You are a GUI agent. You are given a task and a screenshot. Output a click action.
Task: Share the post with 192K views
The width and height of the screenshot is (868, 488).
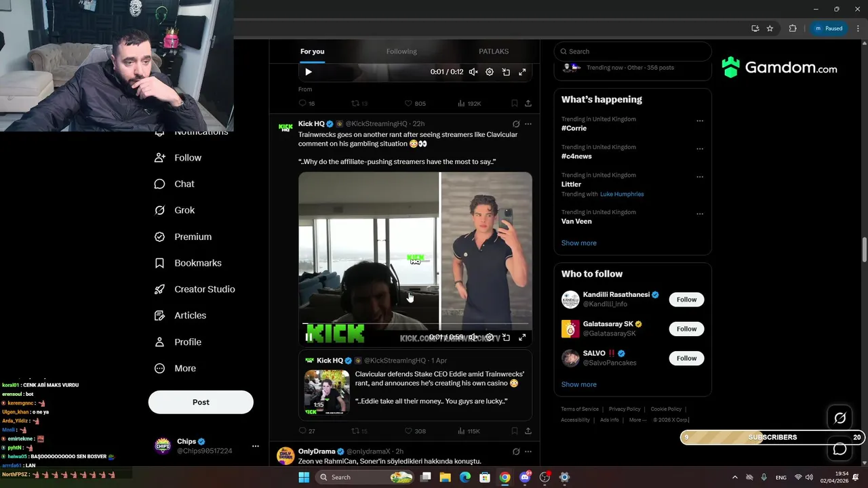(528, 104)
